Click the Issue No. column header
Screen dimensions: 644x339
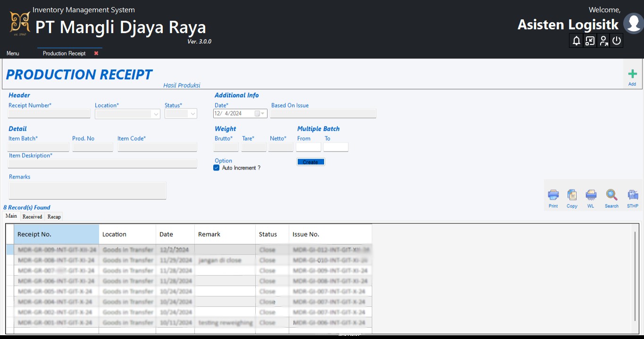pyautogui.click(x=330, y=234)
